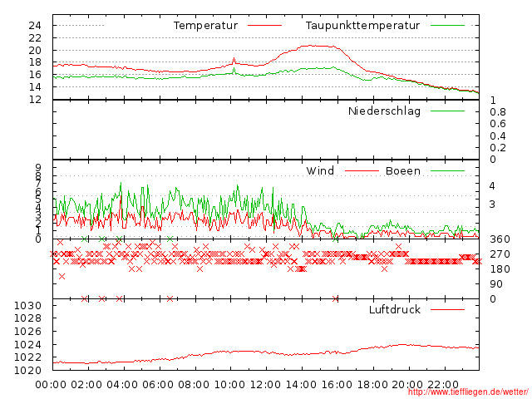
Task: Click the red Wind legend line
Action: [x=362, y=170]
